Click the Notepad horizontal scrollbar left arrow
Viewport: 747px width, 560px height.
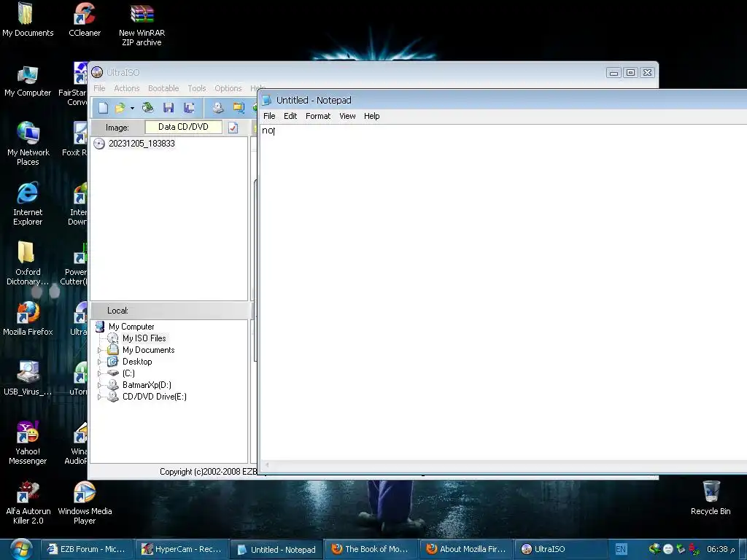(x=267, y=464)
